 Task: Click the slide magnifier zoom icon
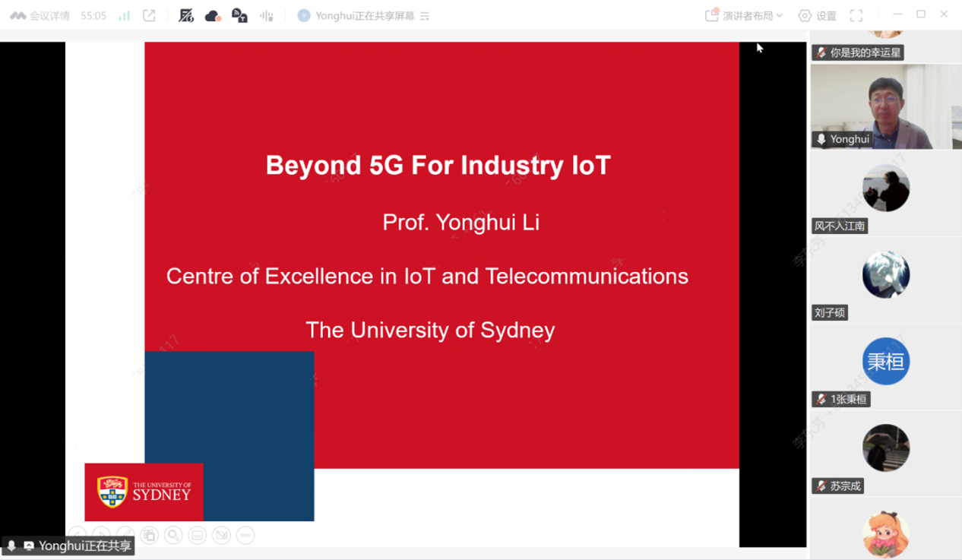tap(173, 536)
